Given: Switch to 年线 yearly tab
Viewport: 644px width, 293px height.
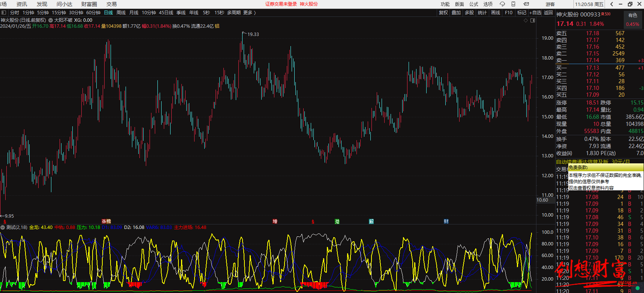Looking at the screenshot, I should point(194,13).
